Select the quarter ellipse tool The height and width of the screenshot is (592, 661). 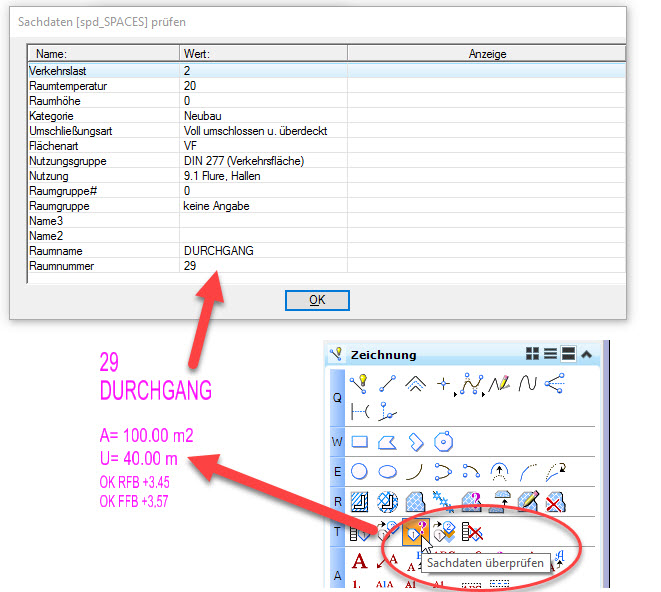click(x=471, y=471)
